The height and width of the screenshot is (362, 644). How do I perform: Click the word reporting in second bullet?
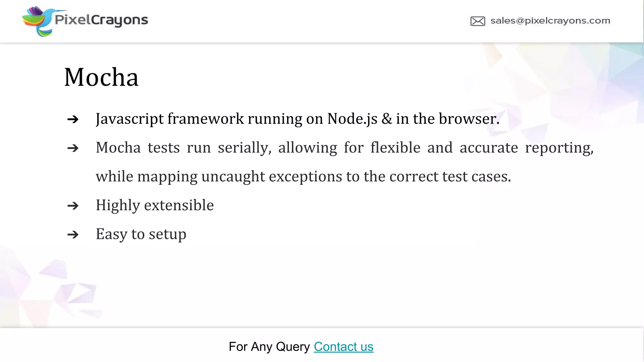[559, 148]
